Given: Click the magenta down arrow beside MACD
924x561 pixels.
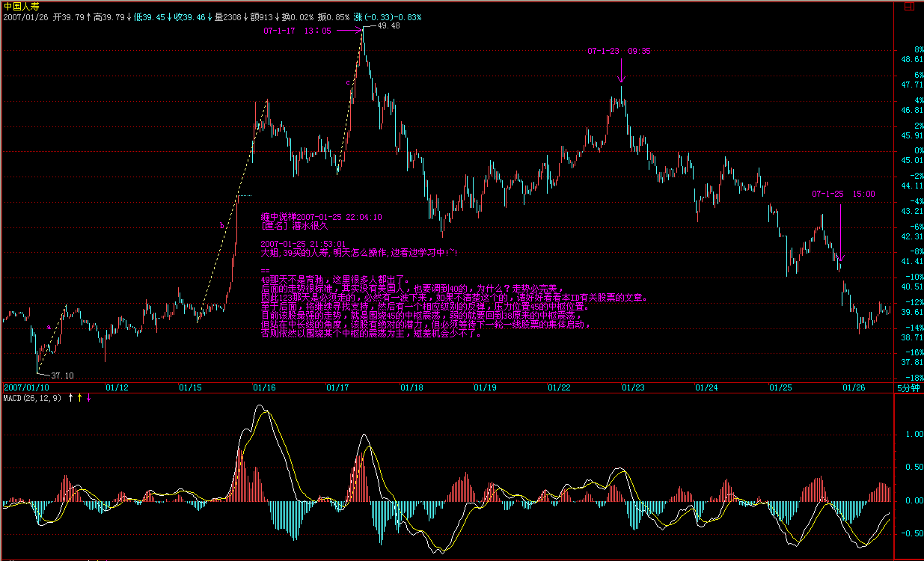Looking at the screenshot, I should click(x=89, y=398).
